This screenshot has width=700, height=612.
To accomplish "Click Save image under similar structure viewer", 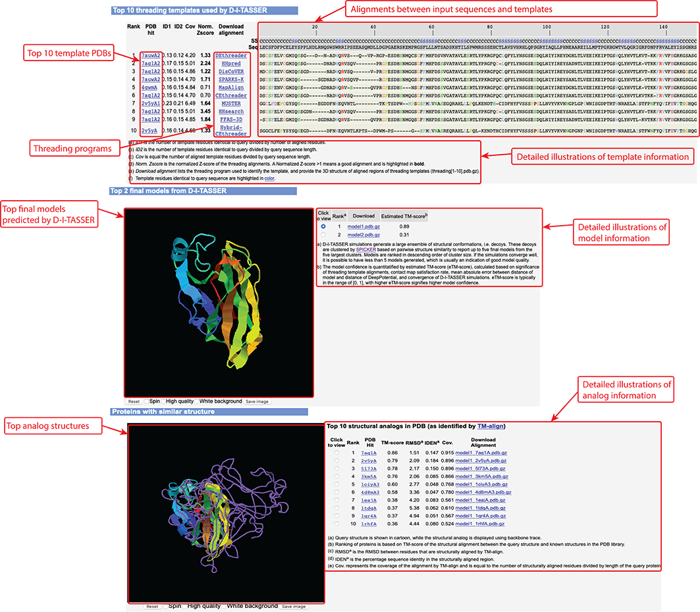I will tap(294, 606).
